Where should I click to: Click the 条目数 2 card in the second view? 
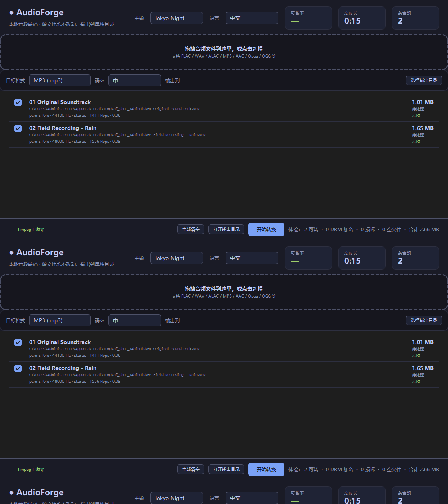pyautogui.click(x=416, y=258)
